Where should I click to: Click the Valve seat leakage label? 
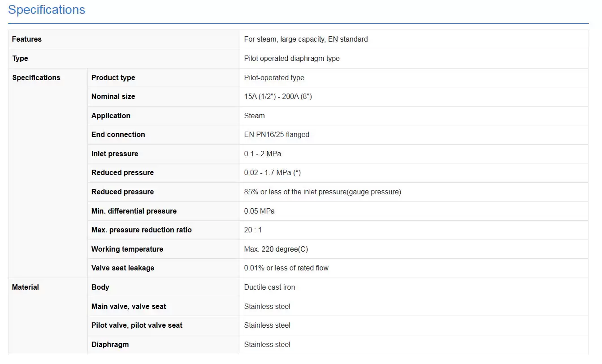tap(123, 268)
